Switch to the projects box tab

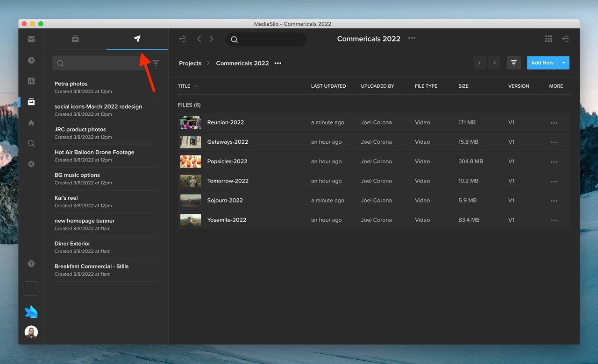(75, 39)
